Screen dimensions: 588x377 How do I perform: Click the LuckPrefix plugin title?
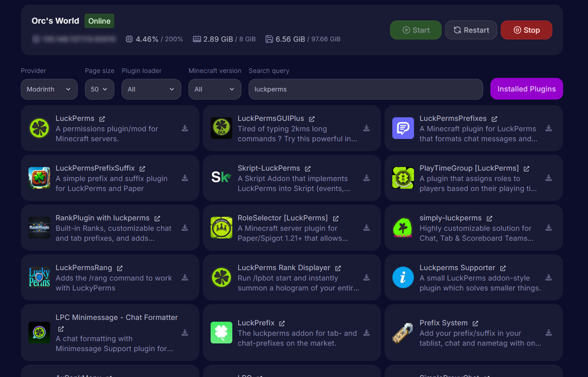(256, 324)
